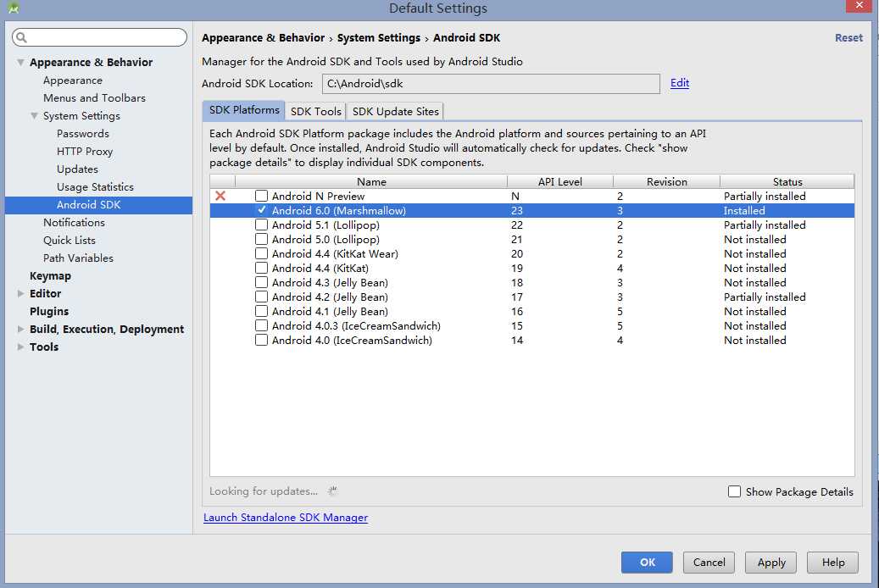Screen dimensions: 879x588
Task: Close the Default Settings dialog
Action: tap(859, 6)
